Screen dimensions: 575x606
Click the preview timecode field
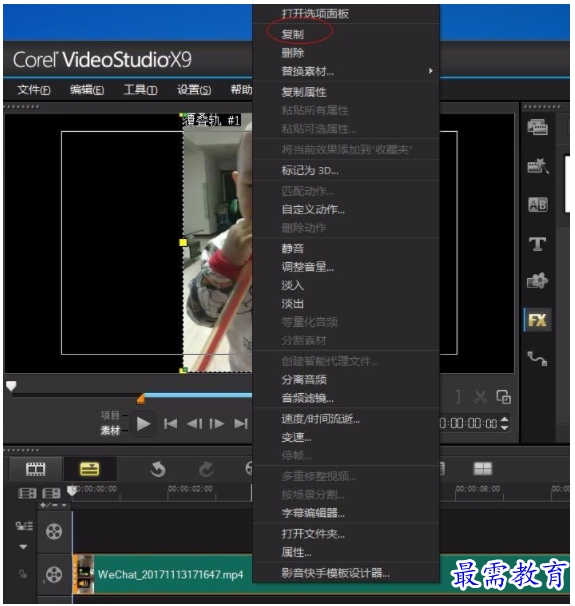click(469, 424)
